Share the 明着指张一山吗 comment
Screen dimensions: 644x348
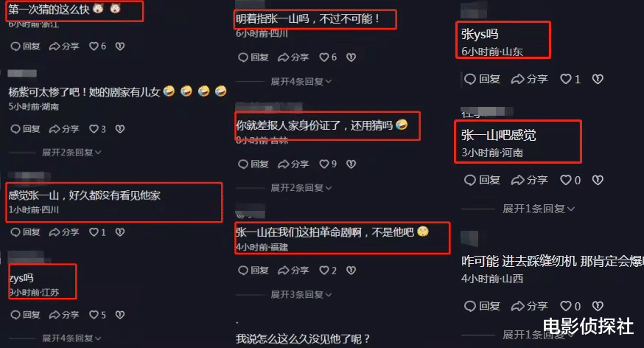tap(293, 58)
